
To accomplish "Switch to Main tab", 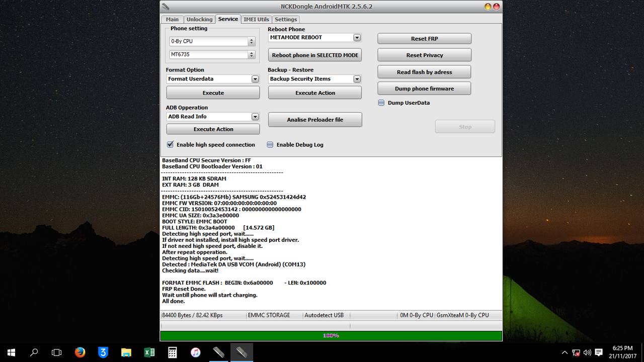I will tap(172, 20).
